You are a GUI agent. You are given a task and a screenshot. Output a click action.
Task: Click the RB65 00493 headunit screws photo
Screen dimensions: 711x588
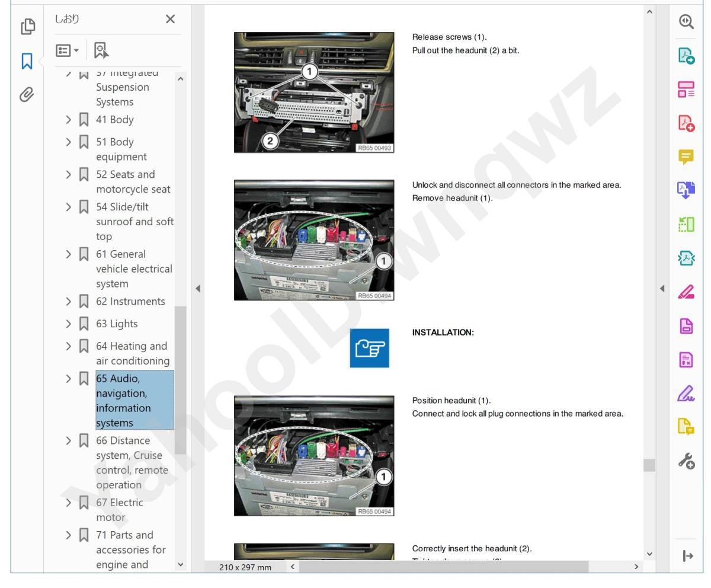pos(314,92)
